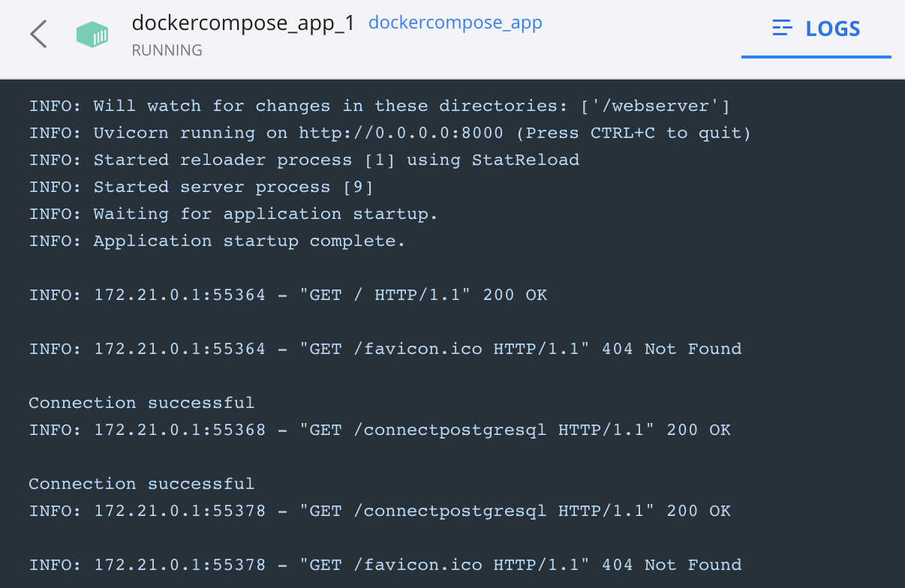The image size is (905, 588).
Task: Select the 'Waiting for application startup' line
Action: coord(233,214)
